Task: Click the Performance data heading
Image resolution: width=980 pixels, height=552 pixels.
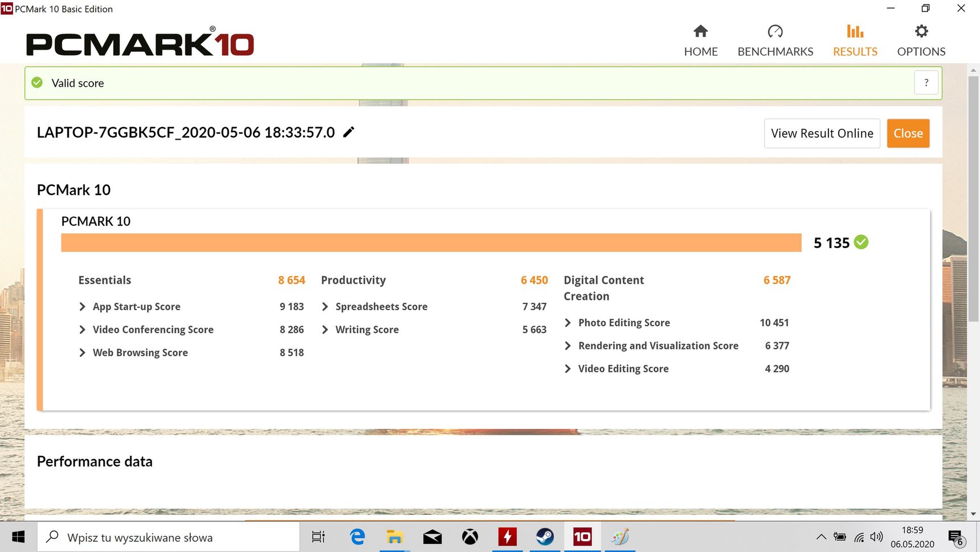Action: (x=95, y=461)
